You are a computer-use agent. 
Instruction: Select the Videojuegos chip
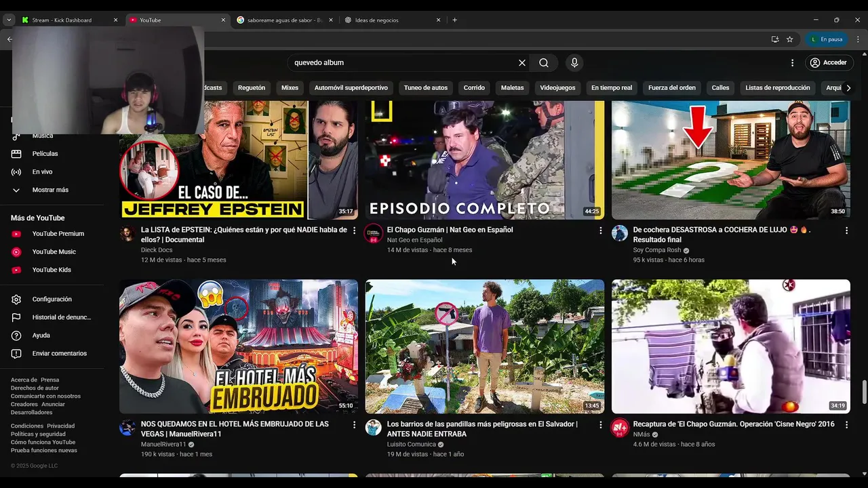point(557,87)
